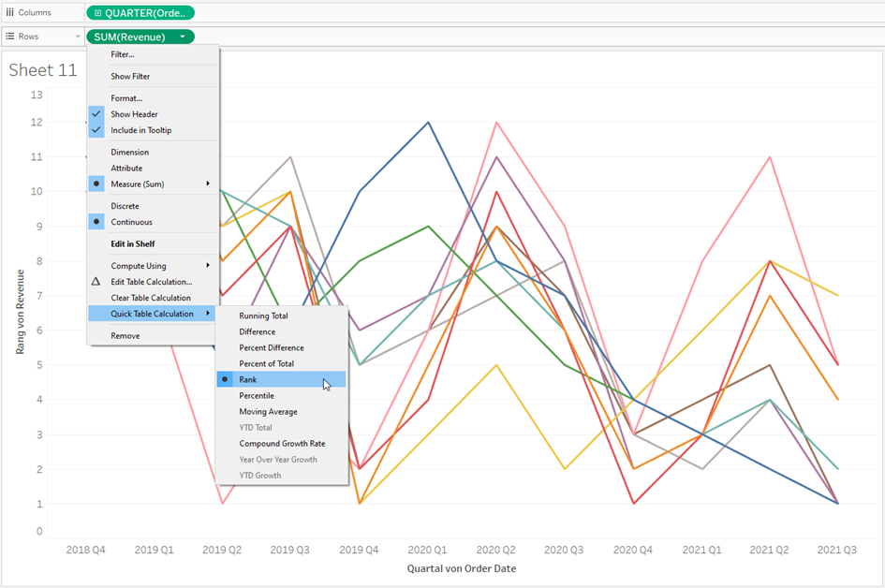Remove the field via Remove entry
The image size is (885, 588).
coord(153,336)
